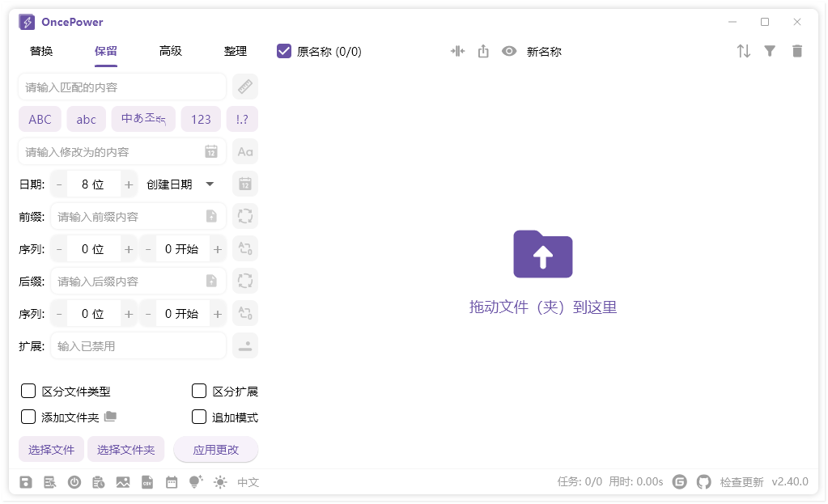This screenshot has height=504, width=828.
Task: Toggle the 原名称 checkbox
Action: coord(283,50)
